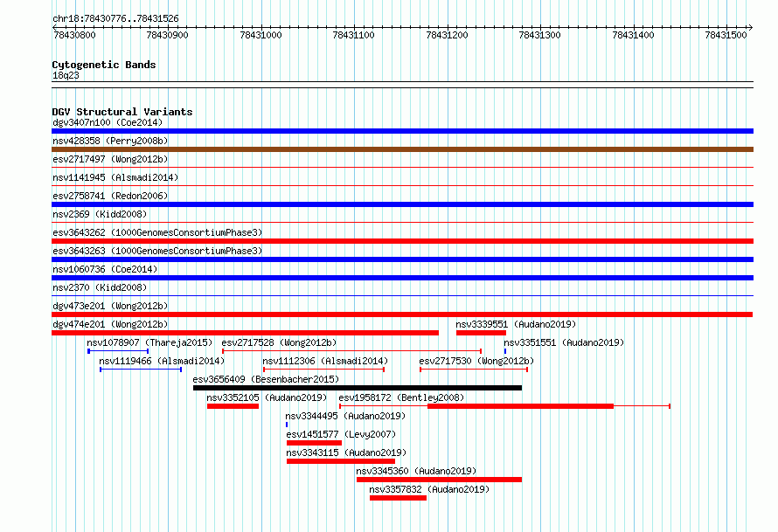Image resolution: width=778 pixels, height=532 pixels.
Task: Click nsv1078907 (Thareja2015) label
Action: click(149, 342)
